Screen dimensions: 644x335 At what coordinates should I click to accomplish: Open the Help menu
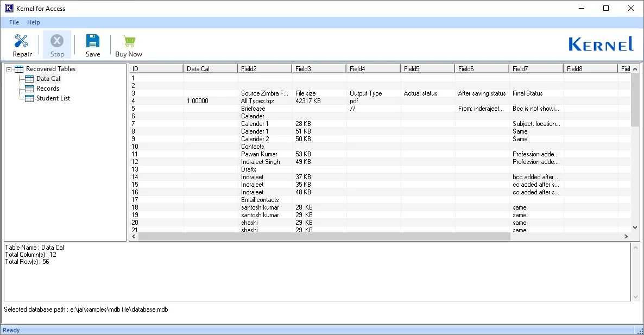point(34,22)
